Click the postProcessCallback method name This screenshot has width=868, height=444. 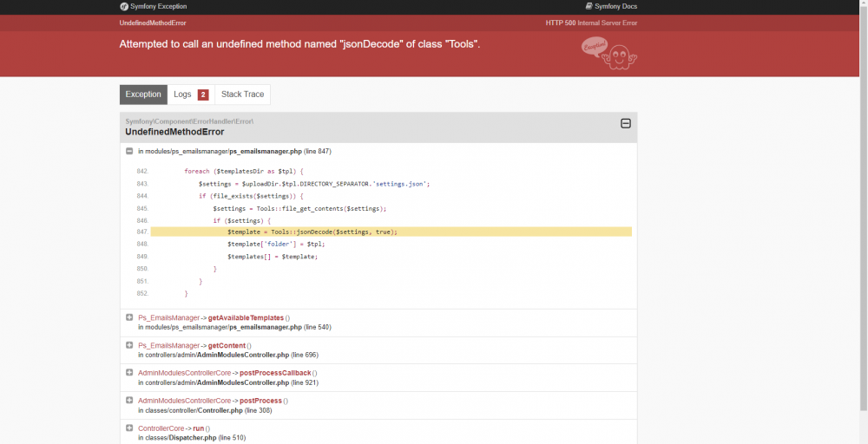tap(275, 373)
